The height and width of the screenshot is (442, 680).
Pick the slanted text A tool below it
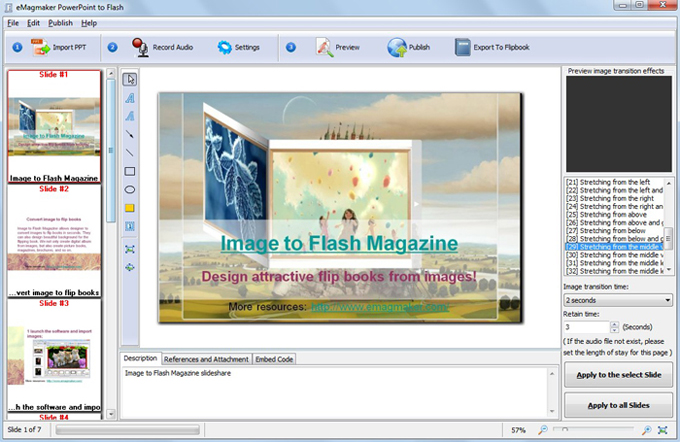tap(130, 116)
